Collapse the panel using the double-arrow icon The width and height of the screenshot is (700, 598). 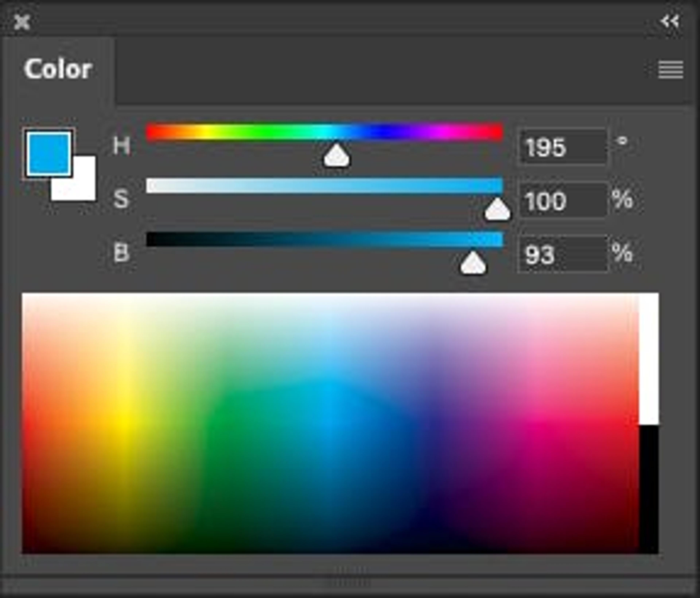coord(670,21)
